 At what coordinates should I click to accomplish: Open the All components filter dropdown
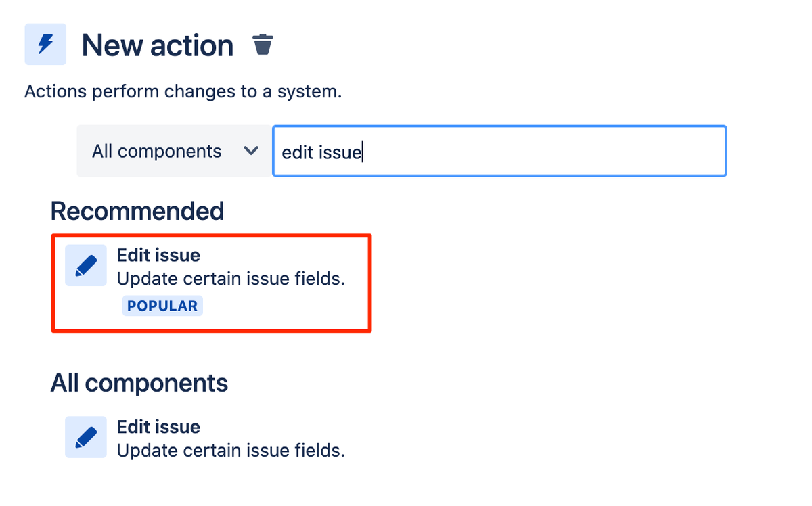(x=175, y=152)
